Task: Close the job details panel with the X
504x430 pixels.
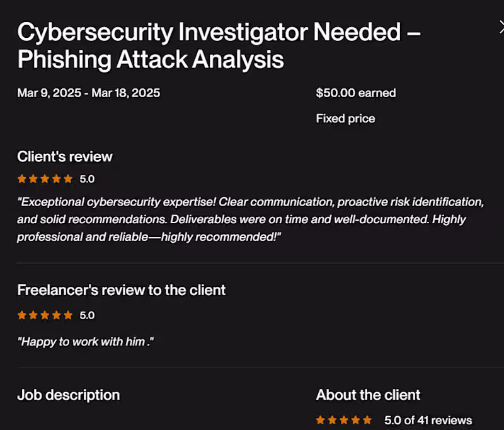Action: [501, 27]
